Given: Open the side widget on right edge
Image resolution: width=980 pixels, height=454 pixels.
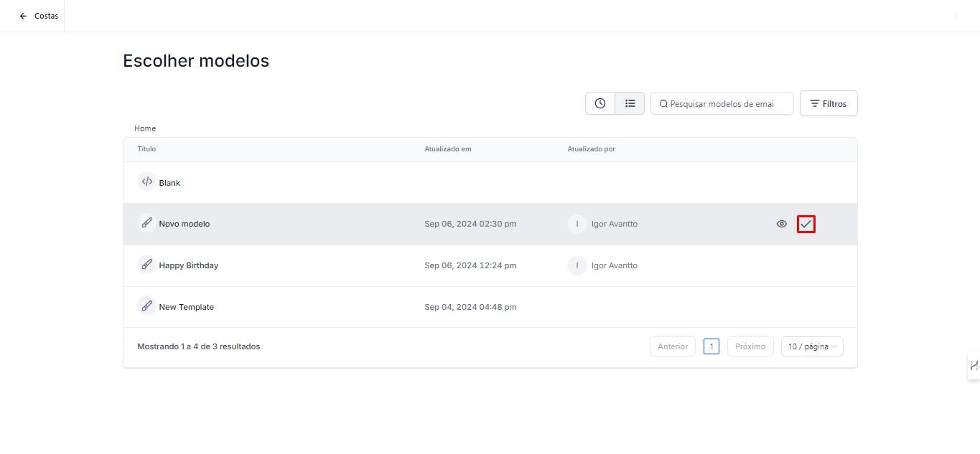Looking at the screenshot, I should click(974, 365).
